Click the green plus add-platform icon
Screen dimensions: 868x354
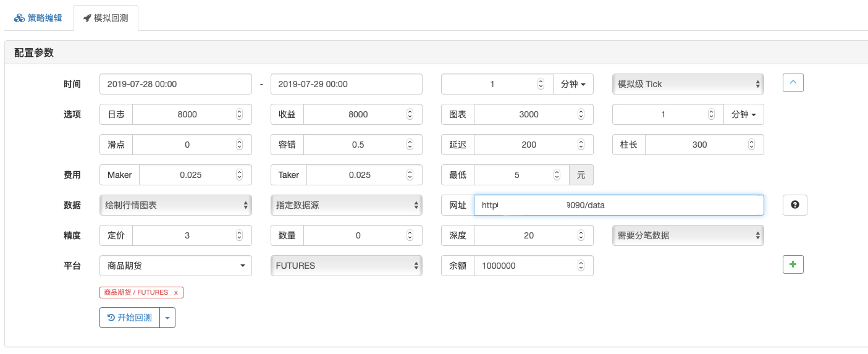(x=793, y=264)
